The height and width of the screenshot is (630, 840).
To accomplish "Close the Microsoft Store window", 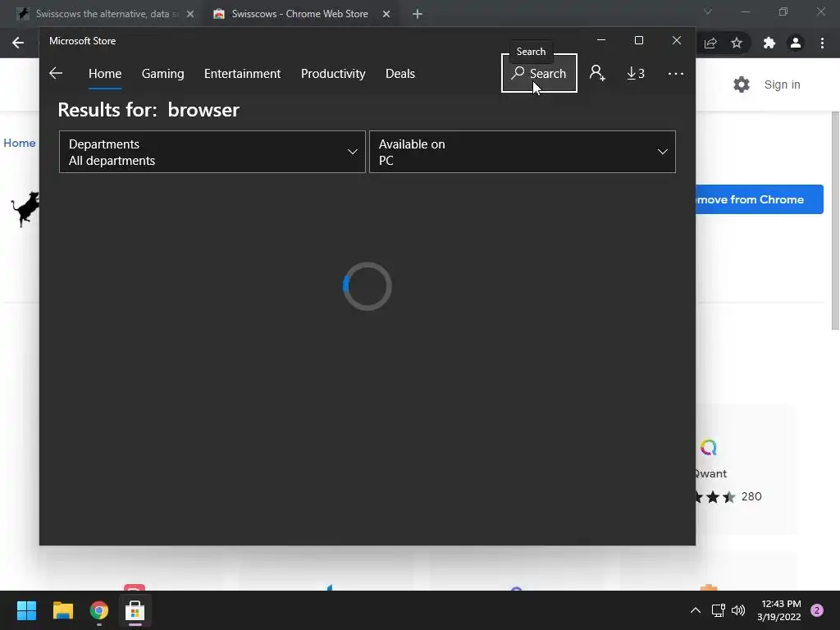I will [x=677, y=41].
